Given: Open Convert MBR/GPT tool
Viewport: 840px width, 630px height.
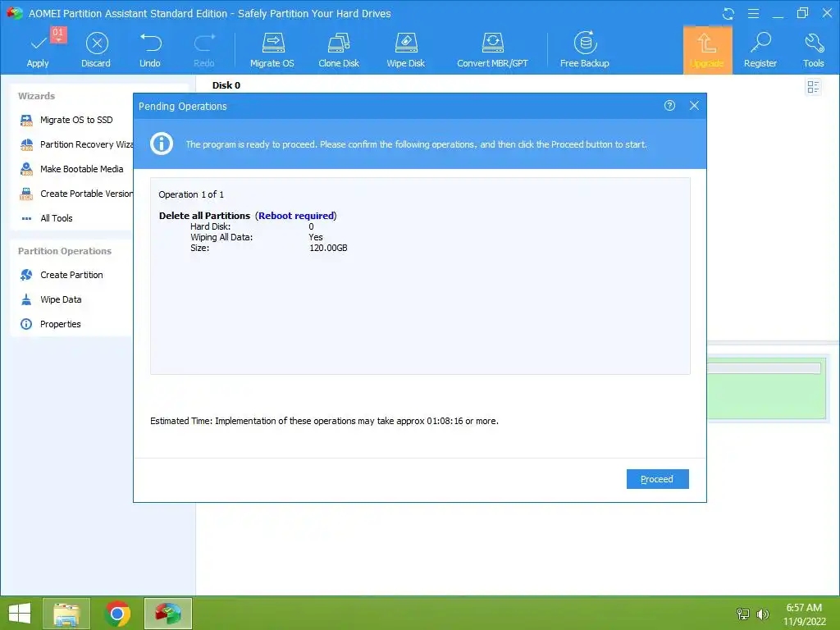Looking at the screenshot, I should [492, 49].
